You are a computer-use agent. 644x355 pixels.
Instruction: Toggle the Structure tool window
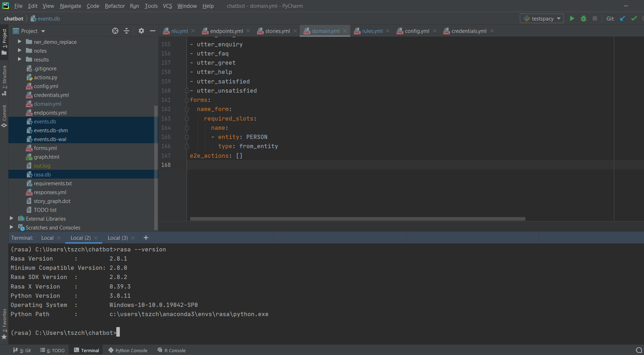[4, 80]
